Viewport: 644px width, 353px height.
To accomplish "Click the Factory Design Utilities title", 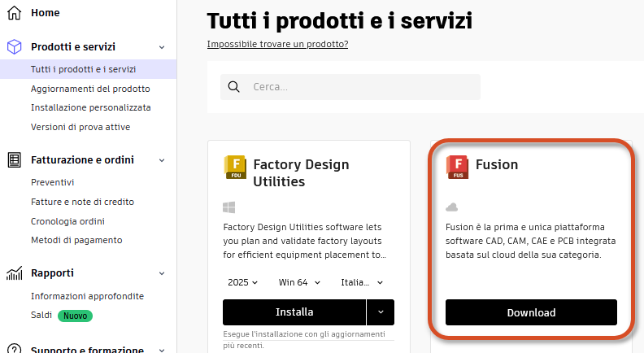I will click(301, 173).
